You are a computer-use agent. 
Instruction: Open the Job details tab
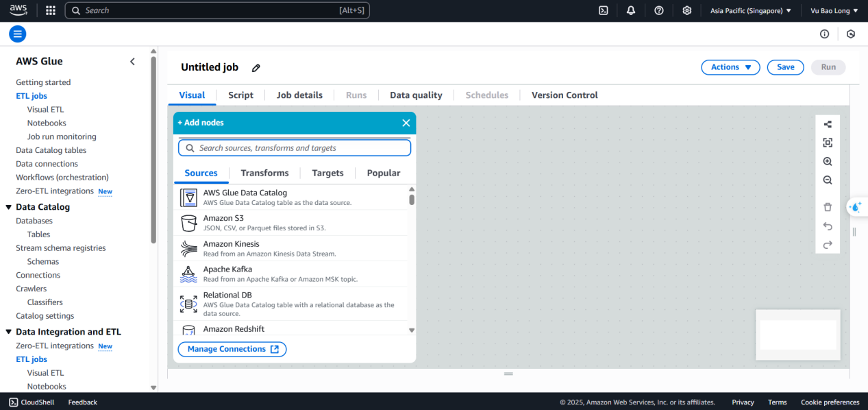[x=299, y=95]
